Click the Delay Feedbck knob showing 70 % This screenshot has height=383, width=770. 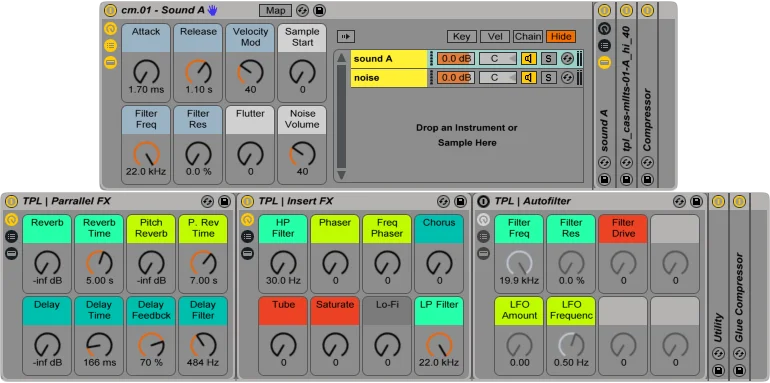[151, 344]
